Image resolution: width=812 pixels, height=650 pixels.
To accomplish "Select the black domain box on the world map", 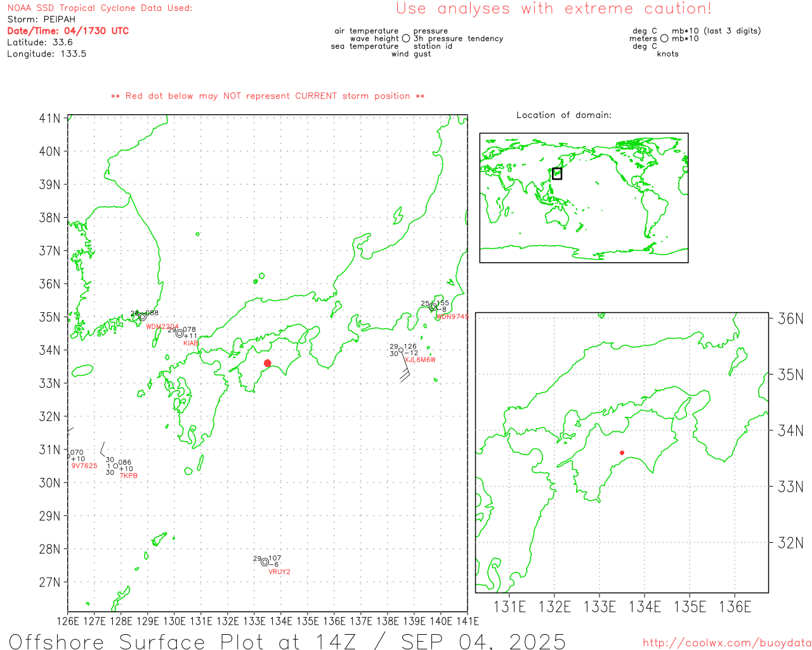I will 557,173.
